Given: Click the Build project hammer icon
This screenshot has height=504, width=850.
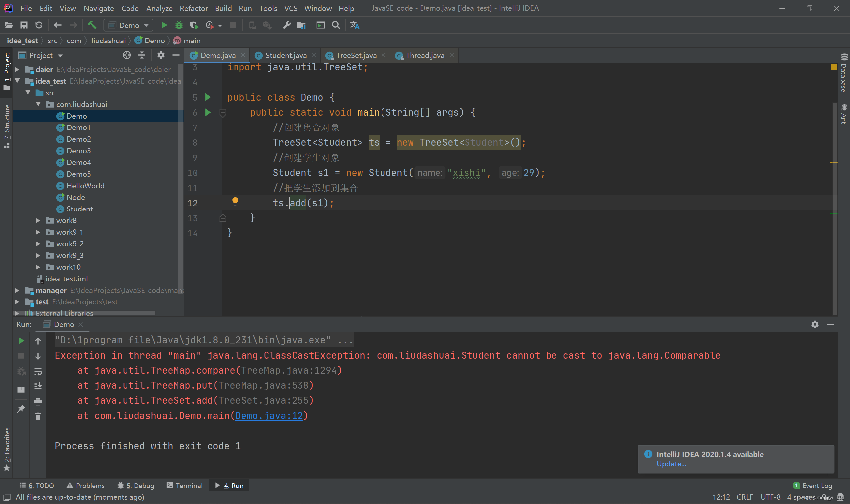Looking at the screenshot, I should [92, 25].
